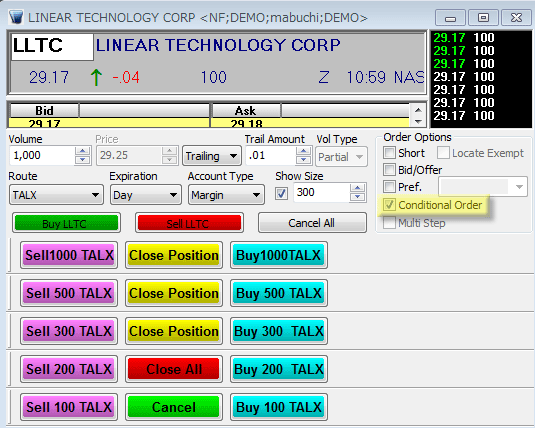Viewport: 535px width, 428px height.
Task: Click the red Close All button
Action: click(x=174, y=369)
